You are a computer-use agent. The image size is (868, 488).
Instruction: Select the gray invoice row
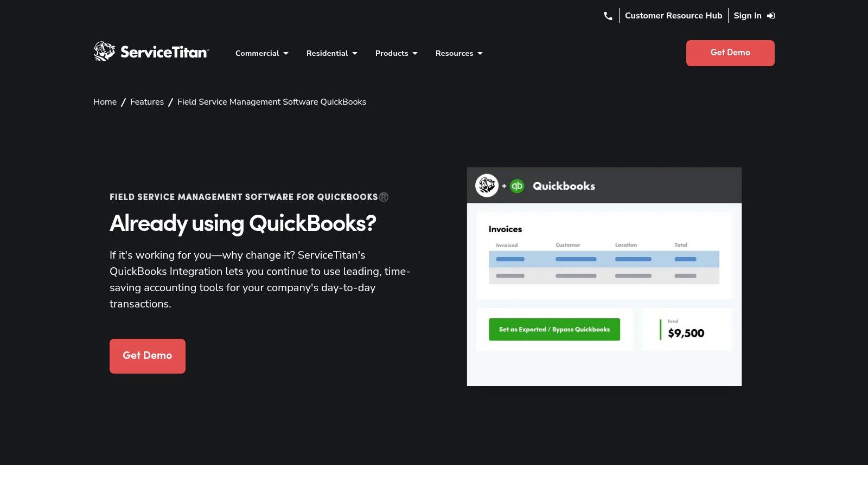coord(604,276)
